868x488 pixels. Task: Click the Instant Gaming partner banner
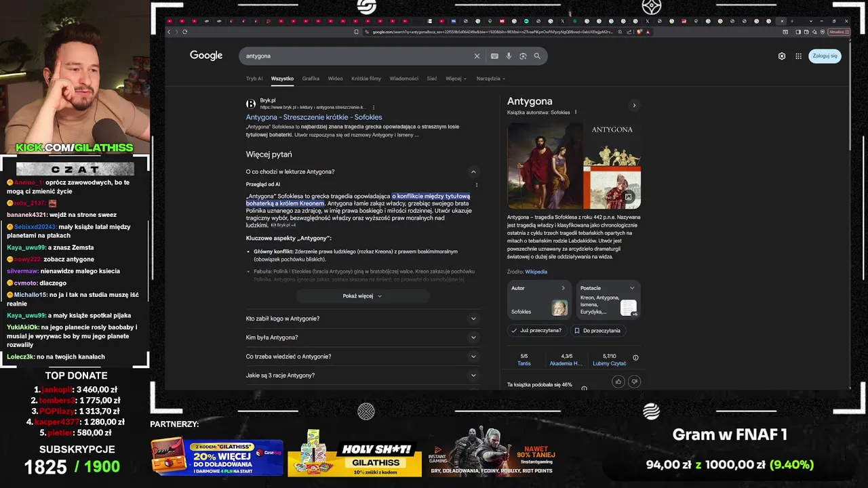coord(491,452)
